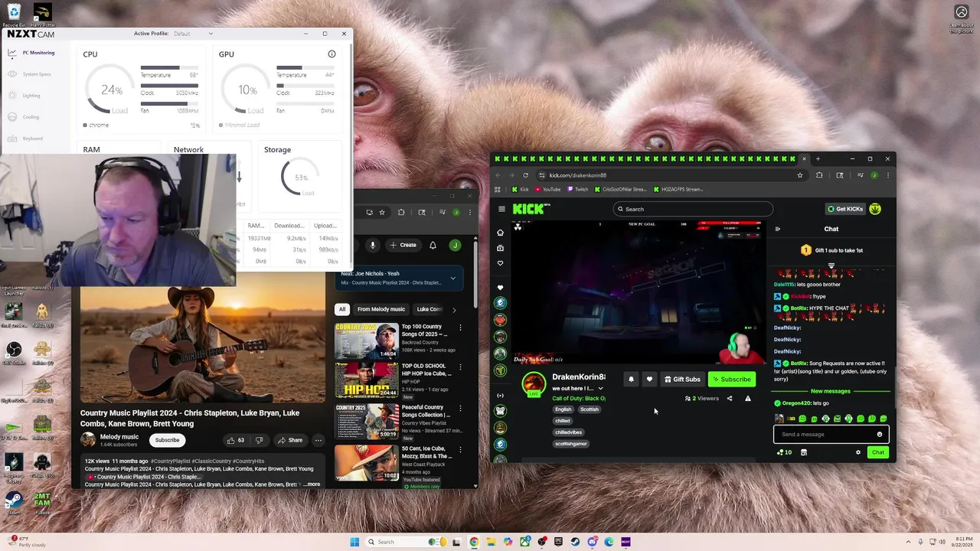Open Windows Start menu

(x=354, y=542)
